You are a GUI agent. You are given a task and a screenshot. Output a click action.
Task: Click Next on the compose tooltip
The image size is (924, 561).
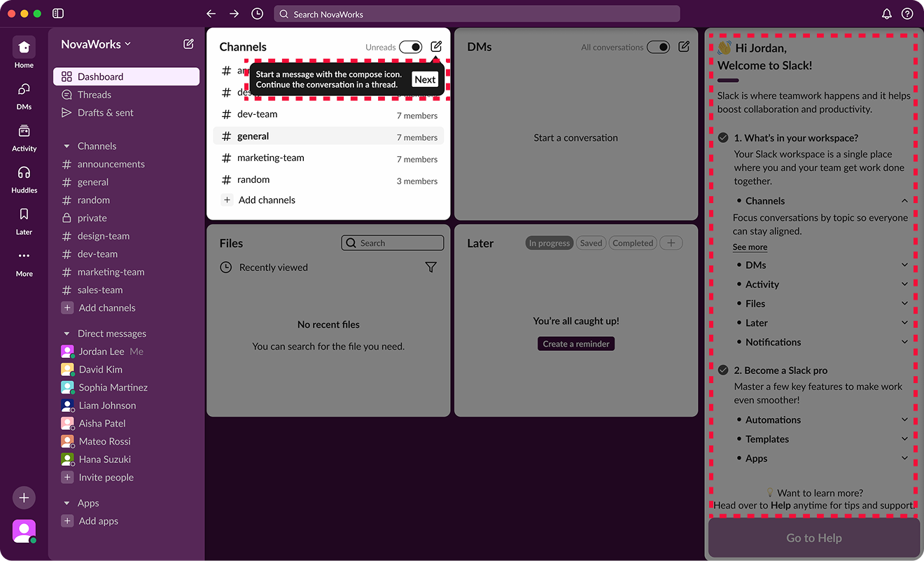(x=425, y=79)
